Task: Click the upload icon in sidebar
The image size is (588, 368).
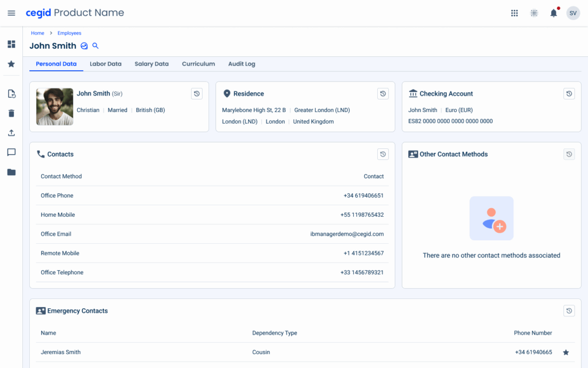Action: tap(11, 133)
